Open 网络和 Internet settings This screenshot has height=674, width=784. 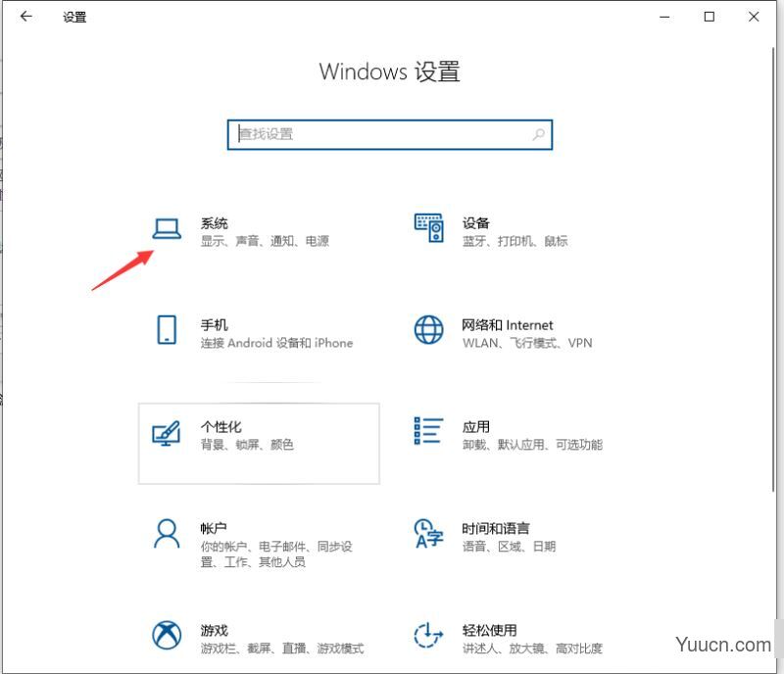point(507,325)
